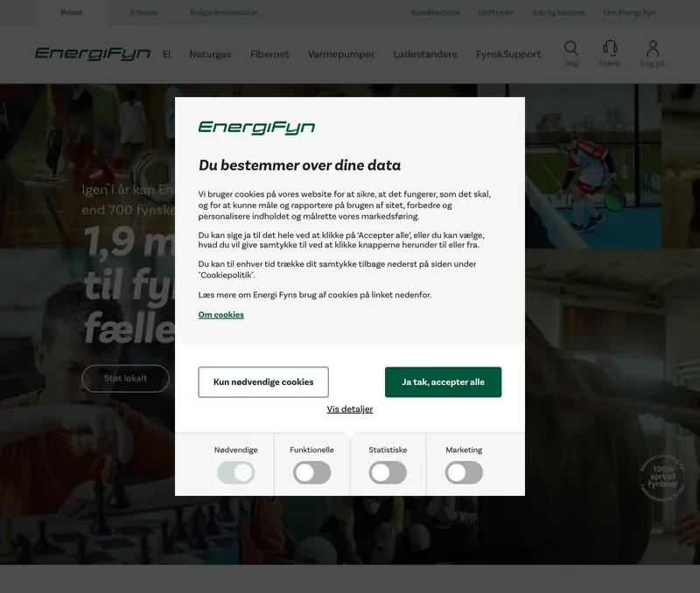Expand Vis detaljer in cookie dialog
Viewport: 700px width, 593px height.
[349, 409]
